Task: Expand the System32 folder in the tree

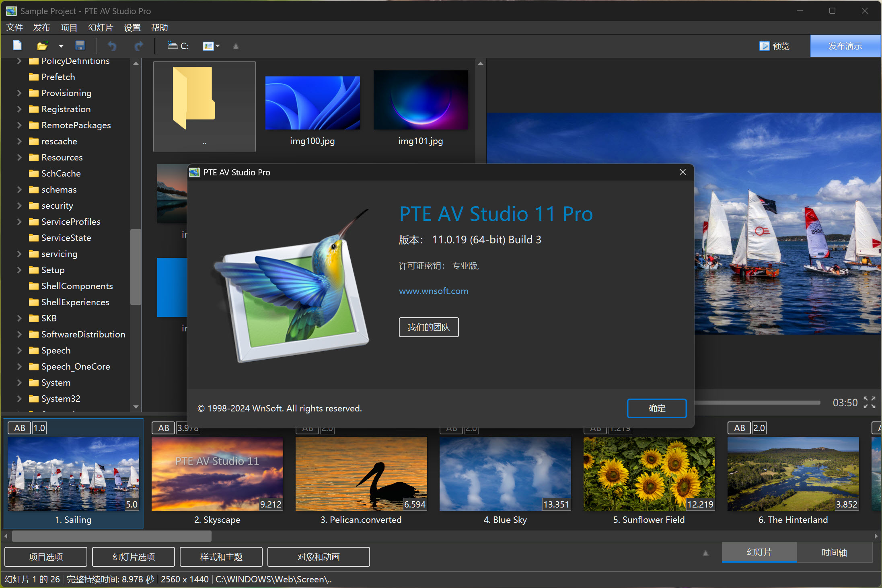Action: tap(19, 398)
